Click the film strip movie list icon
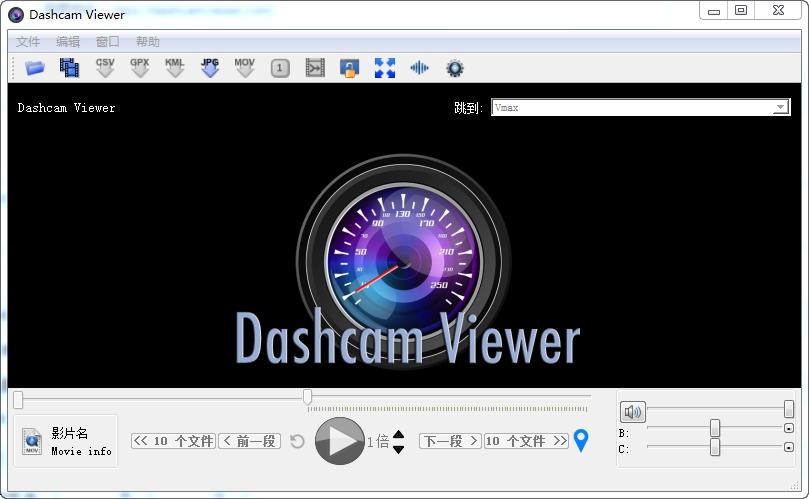This screenshot has width=809, height=499. tap(69, 68)
